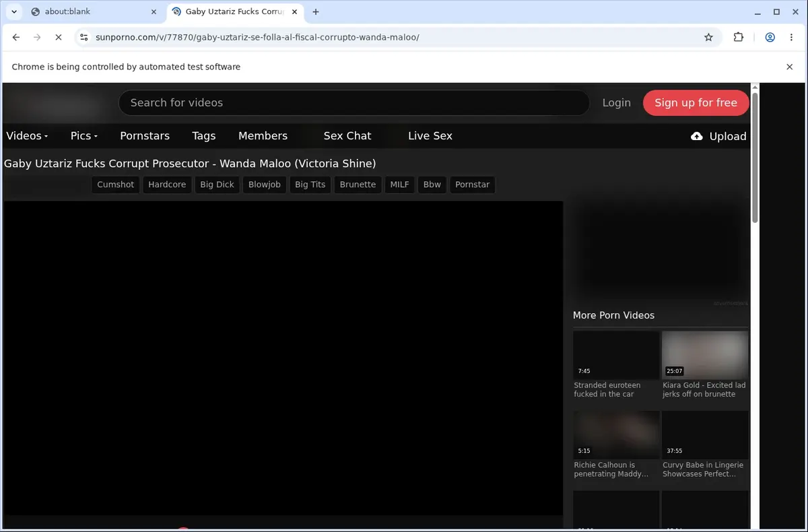Open the Sex Chat menu item
The height and width of the screenshot is (532, 808).
(x=347, y=136)
